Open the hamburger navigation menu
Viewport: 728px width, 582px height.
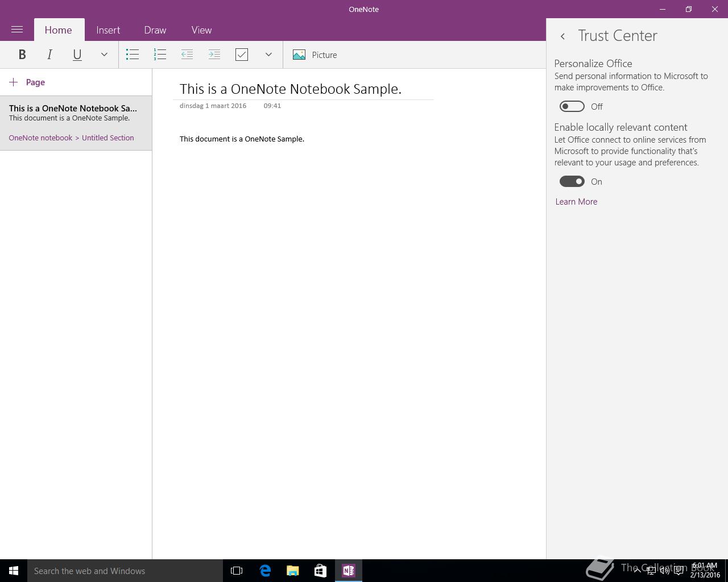[x=17, y=30]
